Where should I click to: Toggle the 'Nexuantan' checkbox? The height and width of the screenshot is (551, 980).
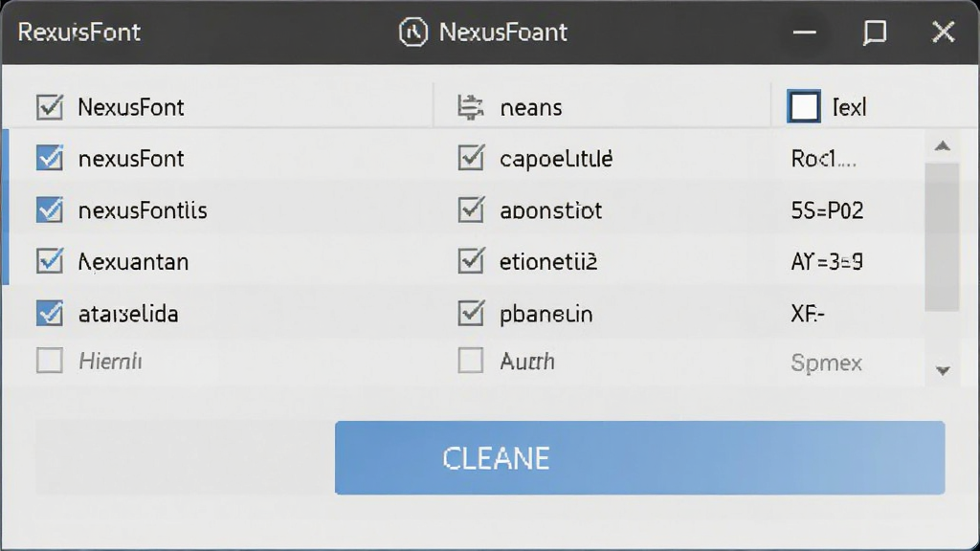tap(50, 261)
